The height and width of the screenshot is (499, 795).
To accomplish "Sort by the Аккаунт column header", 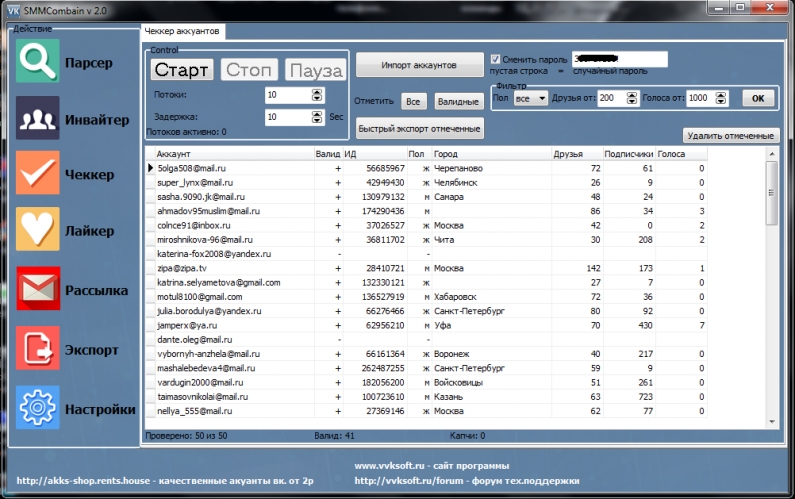I will click(235, 154).
